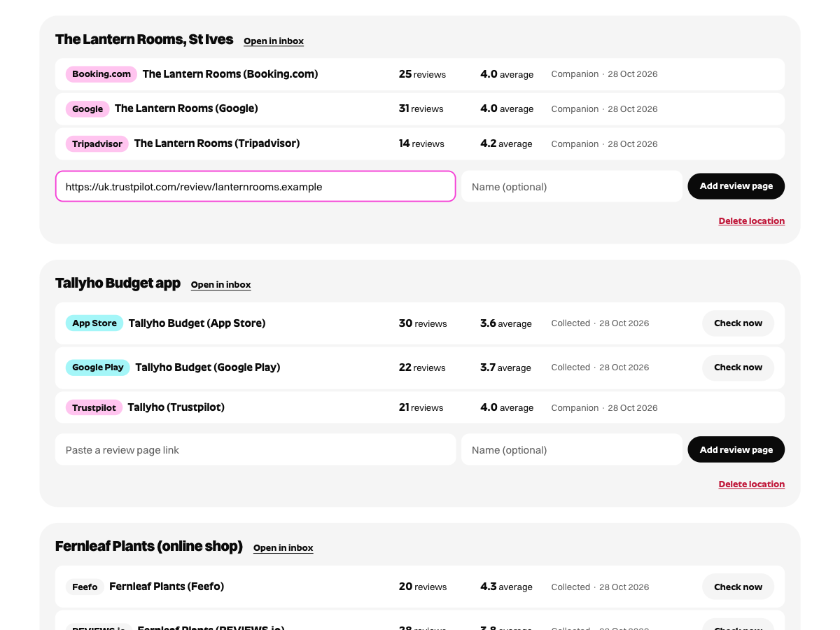
Task: Select 'The Lantern Rooms (Booking.com)' row title
Action: tap(230, 74)
